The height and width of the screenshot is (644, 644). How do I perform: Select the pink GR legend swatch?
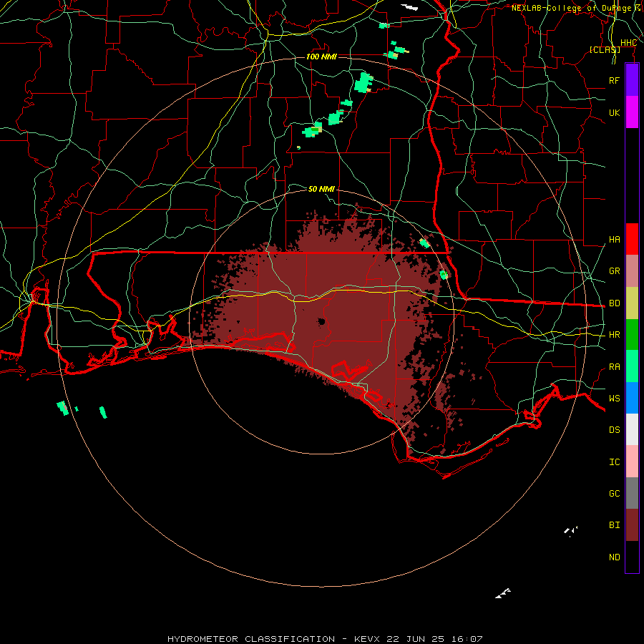point(632,271)
